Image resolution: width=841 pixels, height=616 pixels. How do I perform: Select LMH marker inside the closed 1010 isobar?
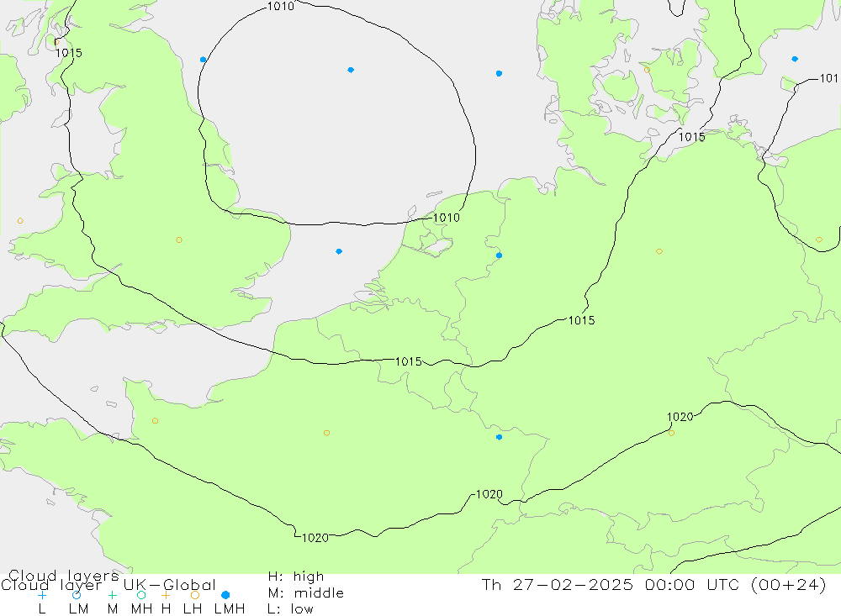[351, 70]
